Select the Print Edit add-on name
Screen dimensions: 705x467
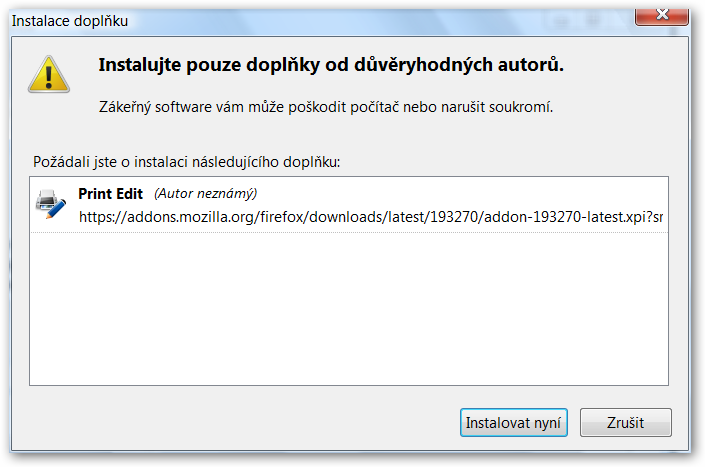[x=110, y=194]
